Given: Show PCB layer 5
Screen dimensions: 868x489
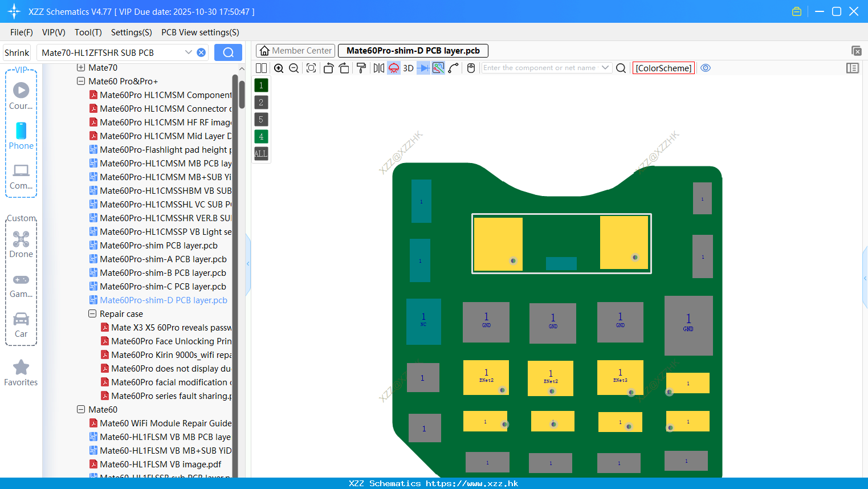Looking at the screenshot, I should point(261,120).
